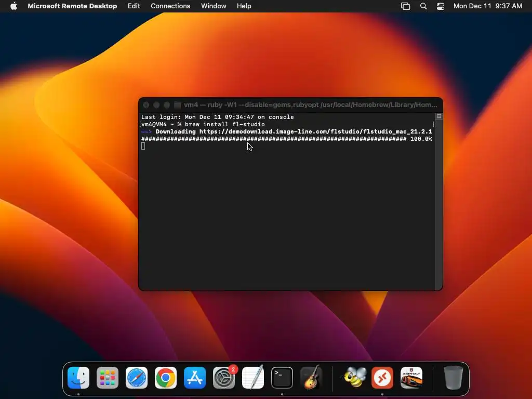
Task: Click the 100.0% progress value
Action: click(421, 139)
